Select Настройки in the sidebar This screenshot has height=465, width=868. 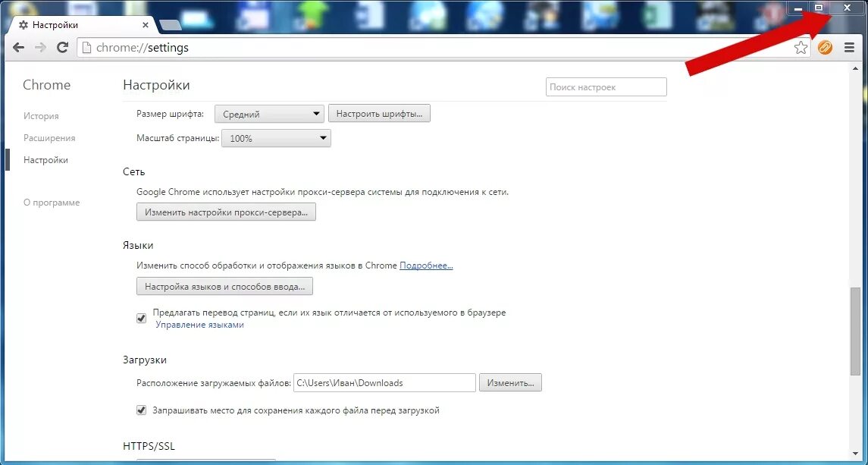click(46, 159)
